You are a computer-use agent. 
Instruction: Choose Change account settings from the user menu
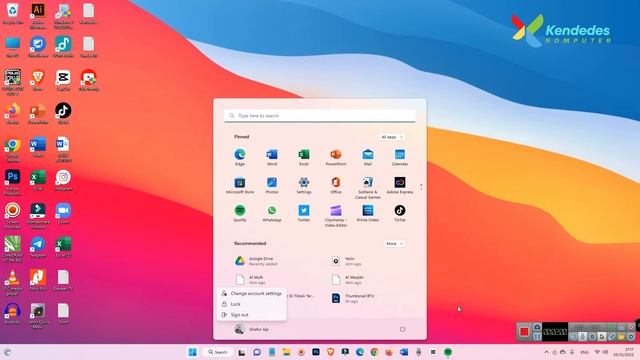pos(251,293)
